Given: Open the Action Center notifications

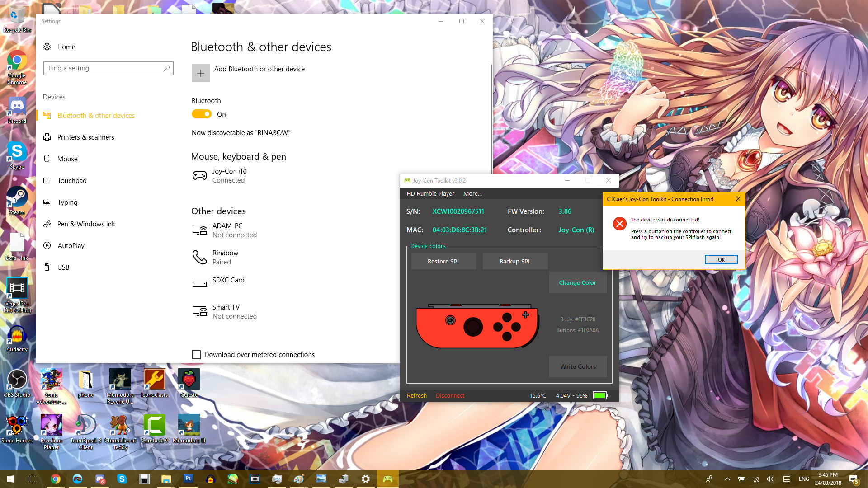Looking at the screenshot, I should pyautogui.click(x=854, y=479).
